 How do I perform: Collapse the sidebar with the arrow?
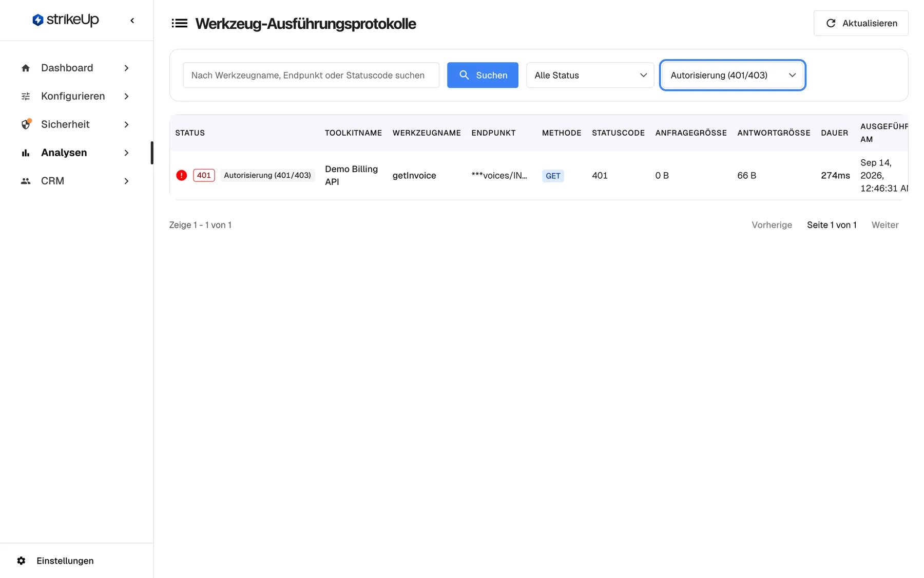tap(132, 21)
